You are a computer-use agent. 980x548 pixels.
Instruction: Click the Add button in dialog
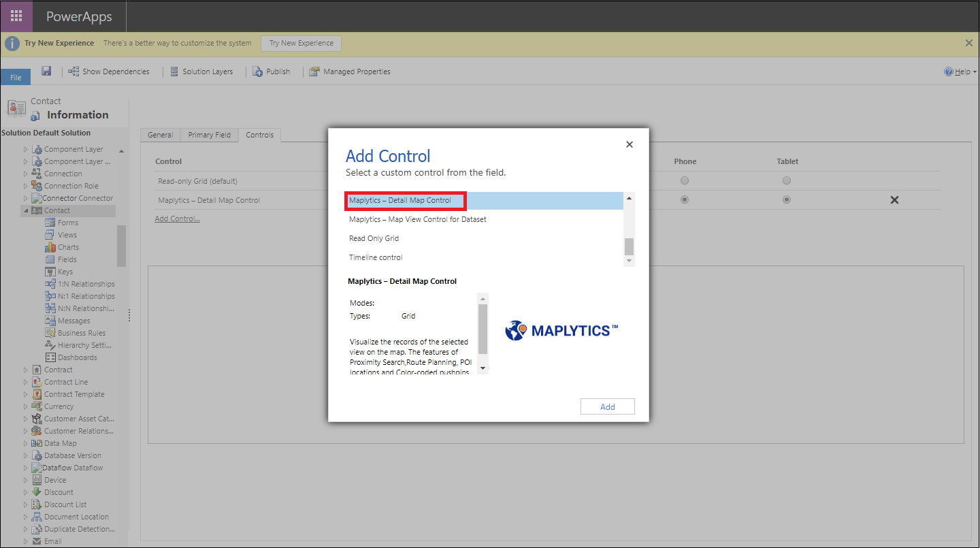pyautogui.click(x=608, y=406)
